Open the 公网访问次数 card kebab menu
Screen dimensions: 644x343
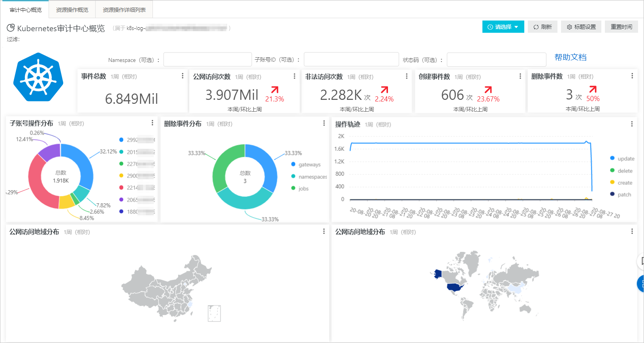(x=294, y=76)
